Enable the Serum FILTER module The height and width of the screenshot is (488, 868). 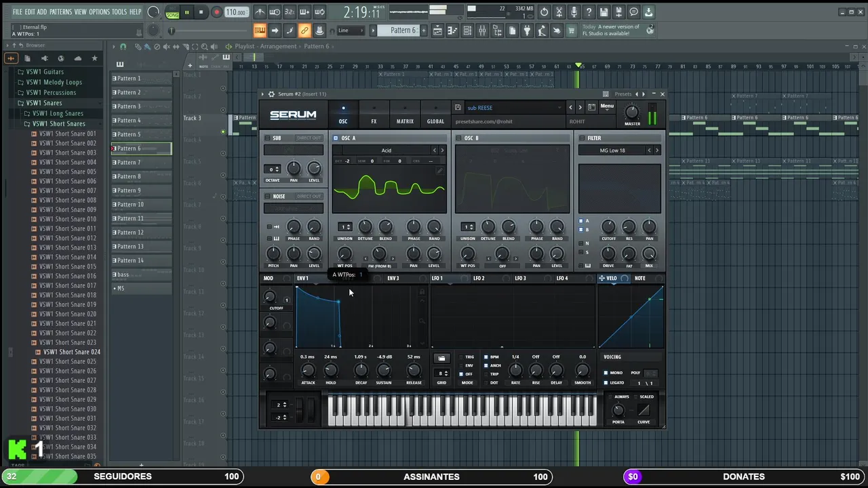click(582, 138)
